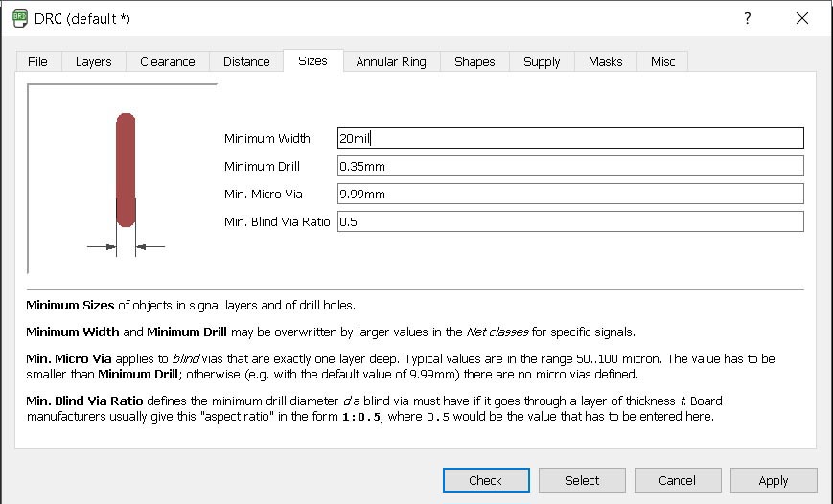Switch to the Clearance tab

point(168,61)
